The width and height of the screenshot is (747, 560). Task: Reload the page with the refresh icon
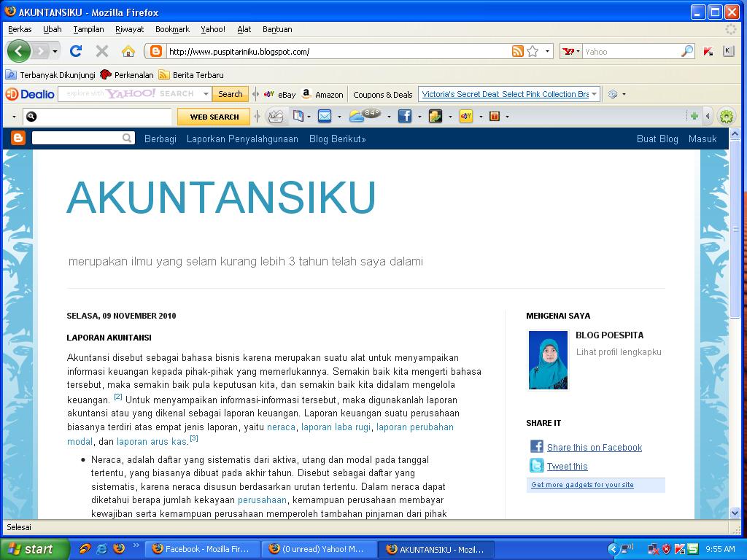[76, 51]
